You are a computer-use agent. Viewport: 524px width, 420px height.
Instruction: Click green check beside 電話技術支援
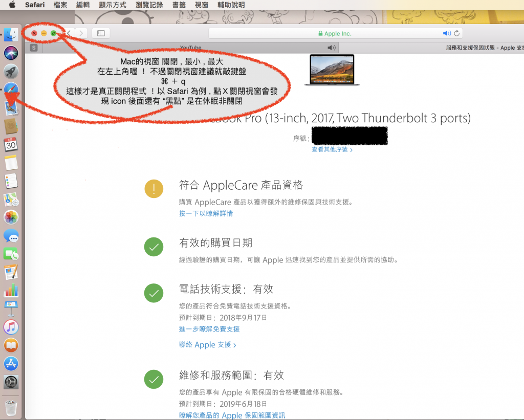pos(154,293)
